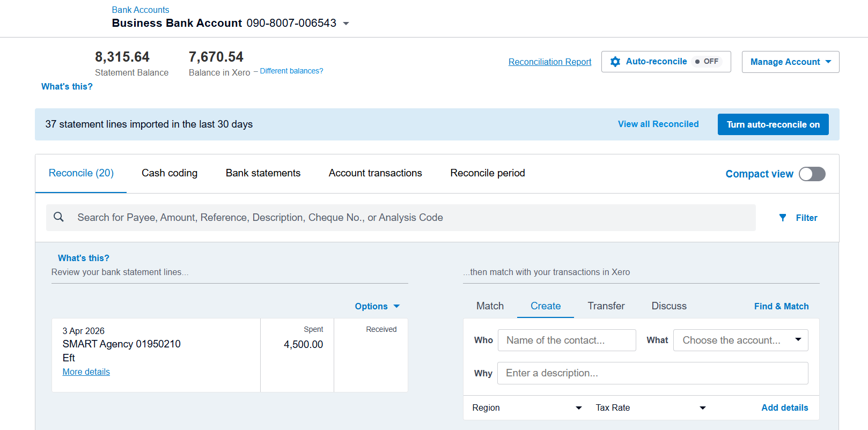Click the Find & Match link

click(x=781, y=306)
